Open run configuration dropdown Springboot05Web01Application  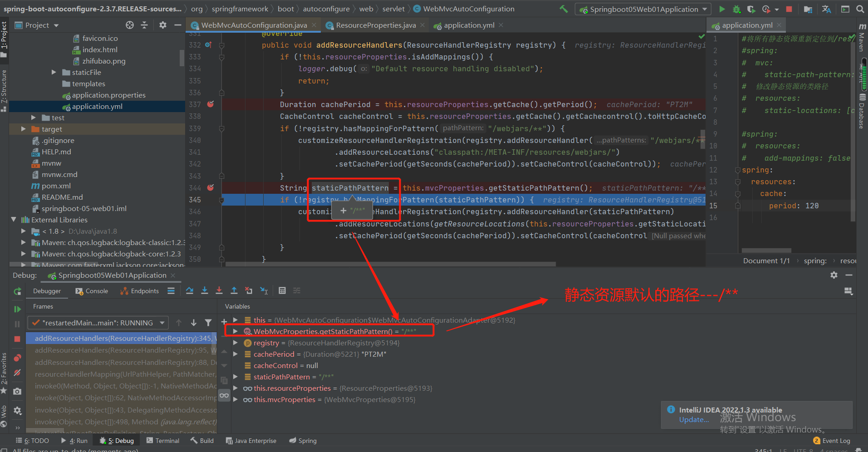click(642, 9)
